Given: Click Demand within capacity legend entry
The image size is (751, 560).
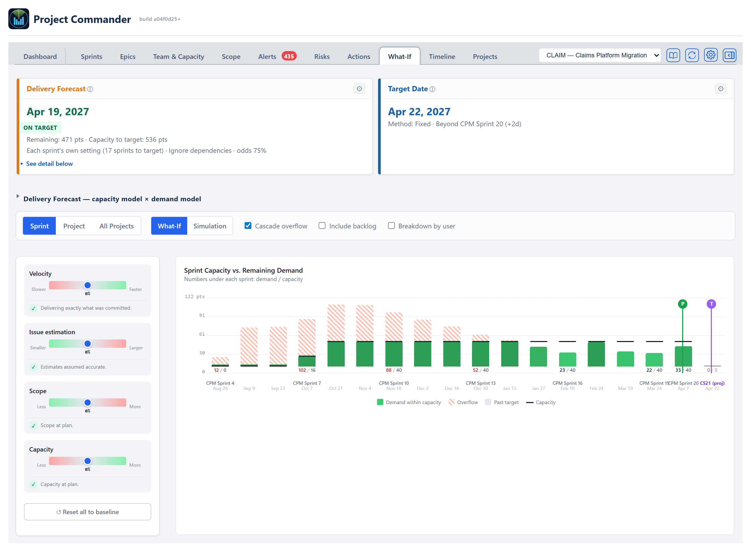Looking at the screenshot, I should [409, 402].
